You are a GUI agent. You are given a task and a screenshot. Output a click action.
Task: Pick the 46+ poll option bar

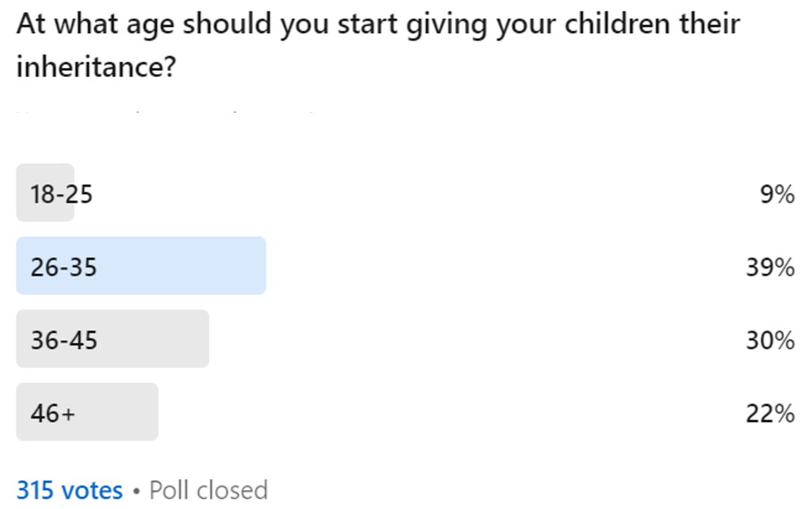point(87,412)
